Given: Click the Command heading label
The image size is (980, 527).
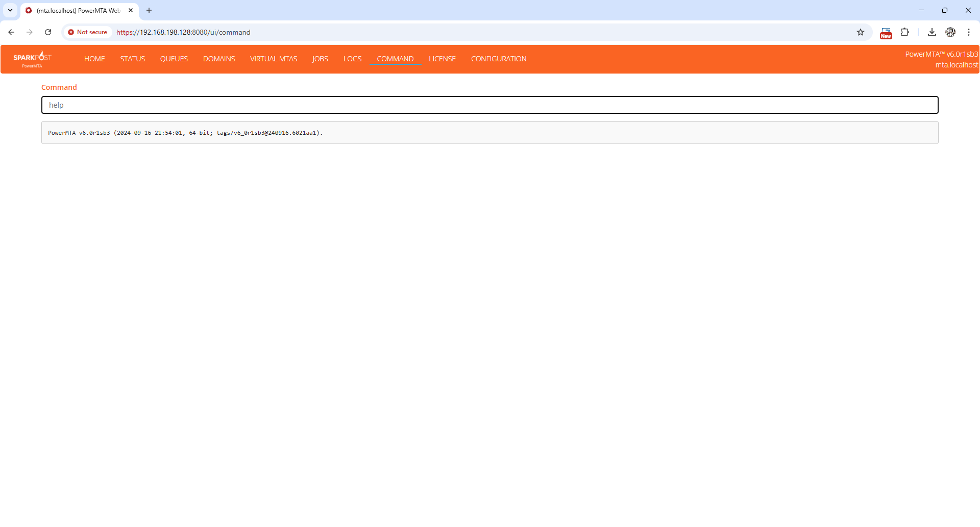Looking at the screenshot, I should (59, 87).
